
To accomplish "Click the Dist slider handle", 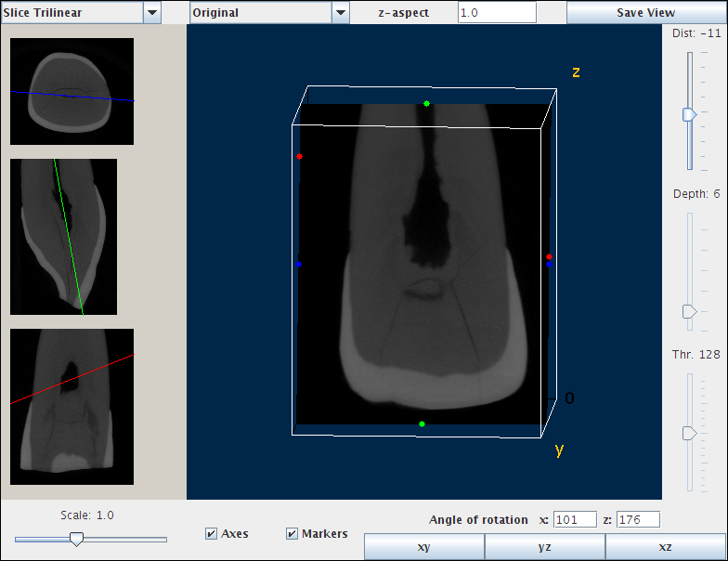I will [x=689, y=114].
